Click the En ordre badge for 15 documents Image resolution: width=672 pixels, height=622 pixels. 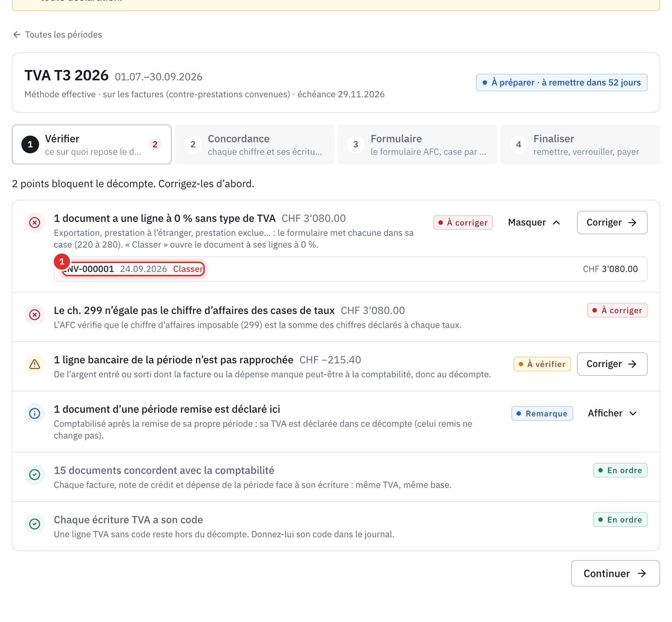620,470
